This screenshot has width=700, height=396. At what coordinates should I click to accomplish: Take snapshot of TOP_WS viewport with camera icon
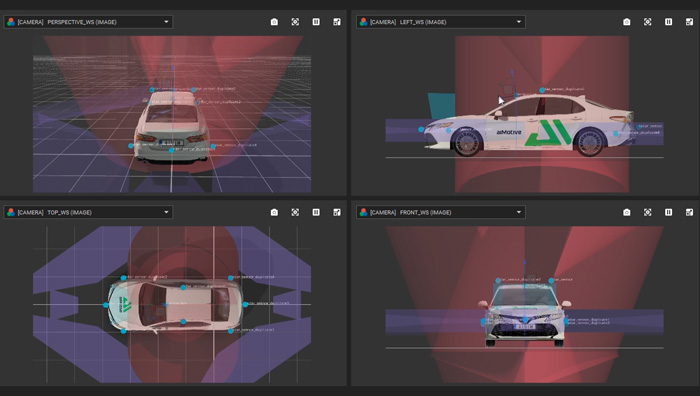click(274, 213)
